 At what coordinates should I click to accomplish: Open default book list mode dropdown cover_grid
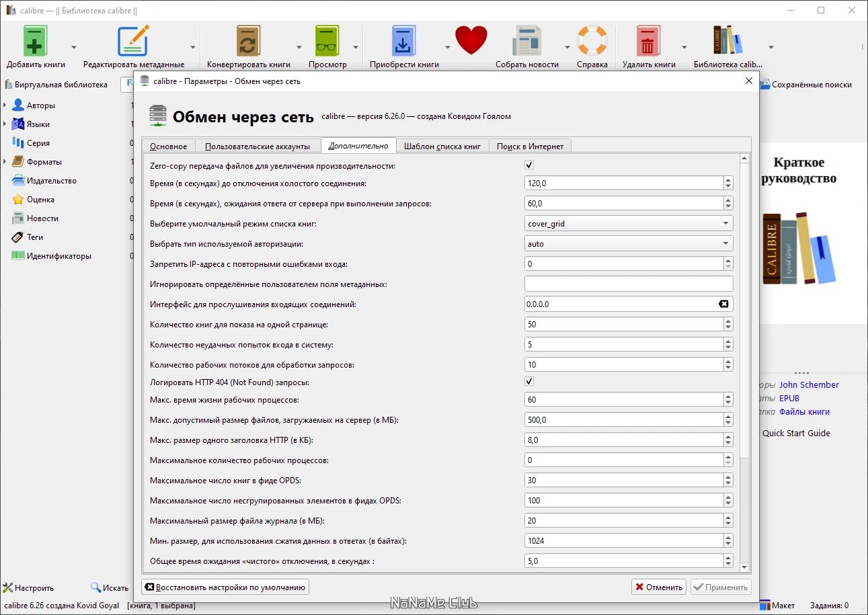pos(629,223)
